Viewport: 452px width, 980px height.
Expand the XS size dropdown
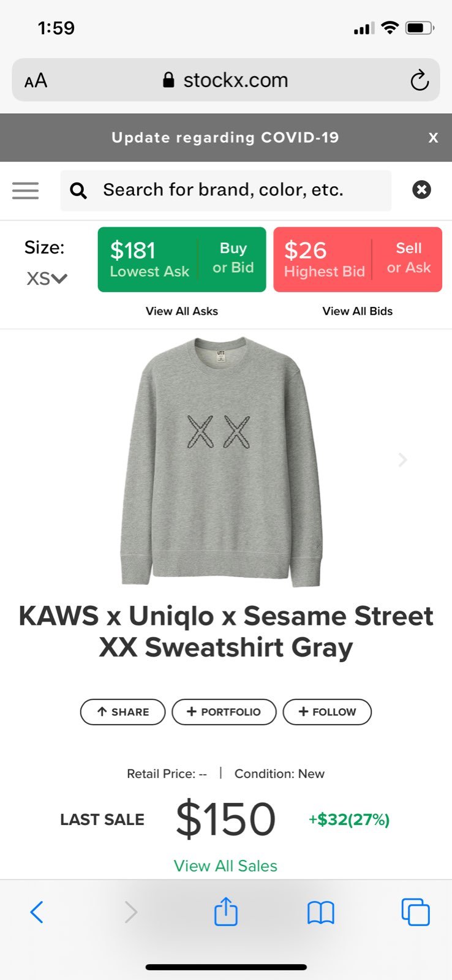(x=47, y=279)
